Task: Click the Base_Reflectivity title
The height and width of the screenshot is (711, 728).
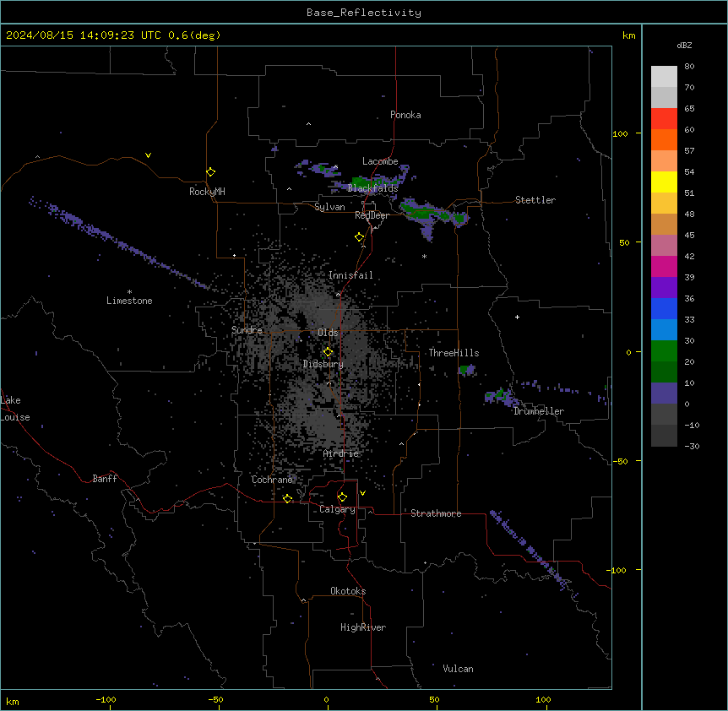Action: [x=364, y=13]
